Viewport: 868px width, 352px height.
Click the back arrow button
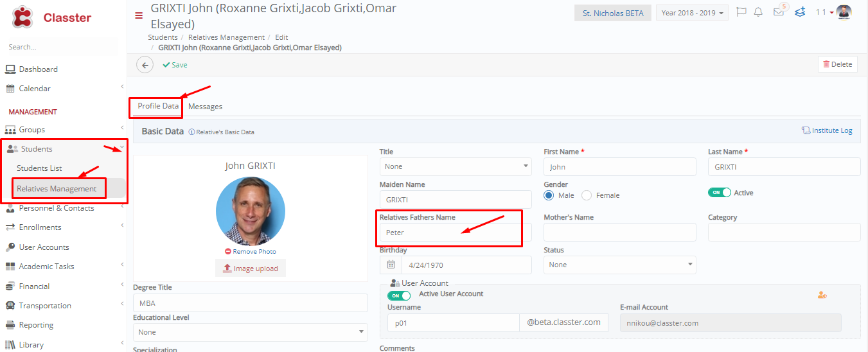(145, 65)
